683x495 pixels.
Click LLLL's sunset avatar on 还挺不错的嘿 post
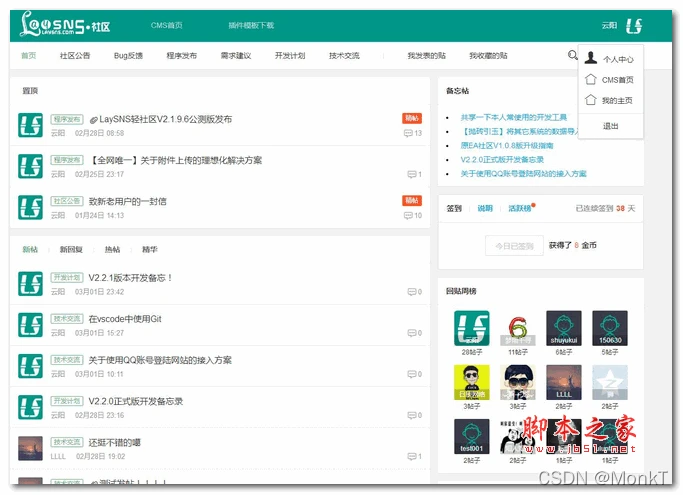[30, 448]
